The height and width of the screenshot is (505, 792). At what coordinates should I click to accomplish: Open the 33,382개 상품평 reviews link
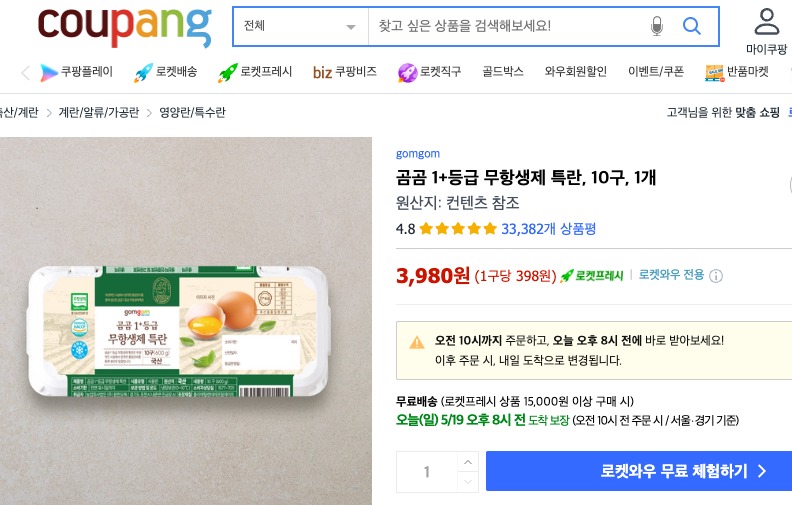click(548, 229)
